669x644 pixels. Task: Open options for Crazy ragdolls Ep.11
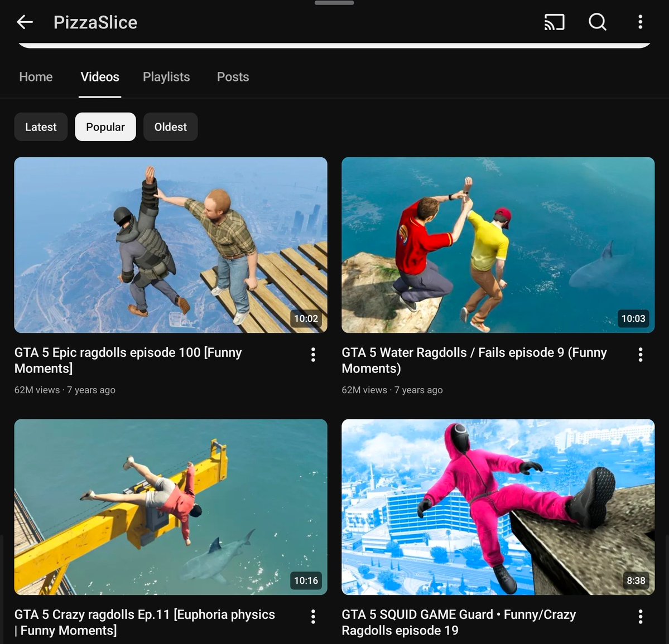313,616
